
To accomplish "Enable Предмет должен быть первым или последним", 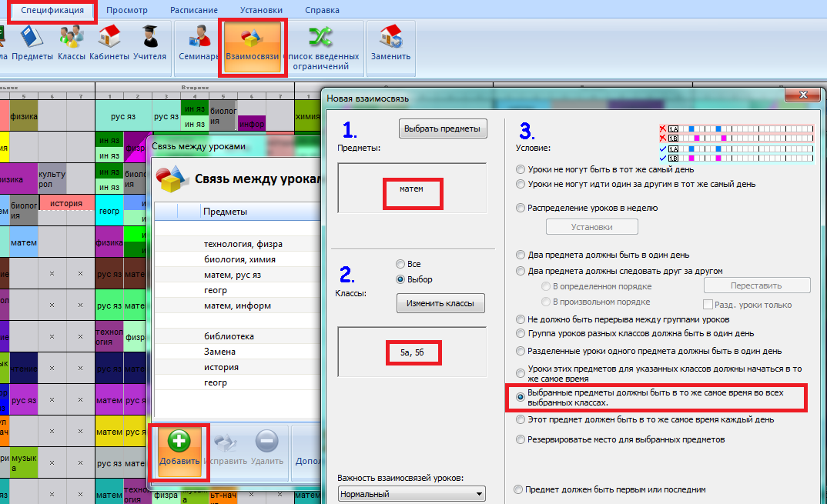I will (519, 489).
